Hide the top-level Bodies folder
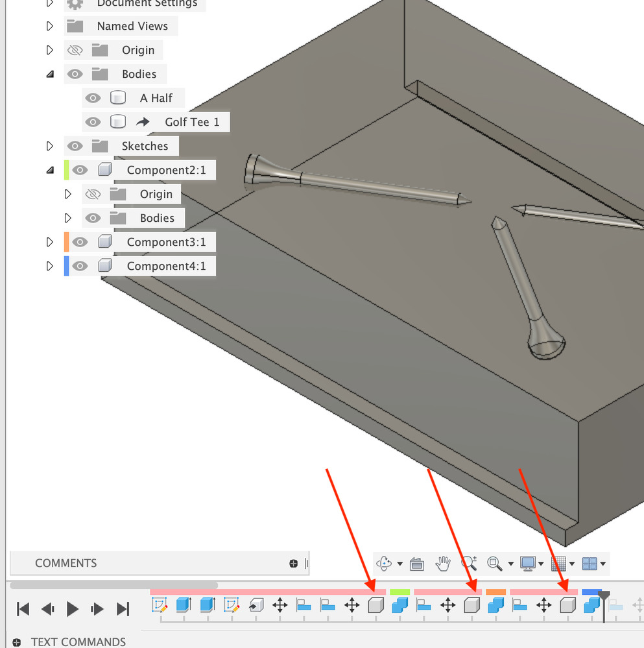Viewport: 644px width, 648px height. (75, 74)
